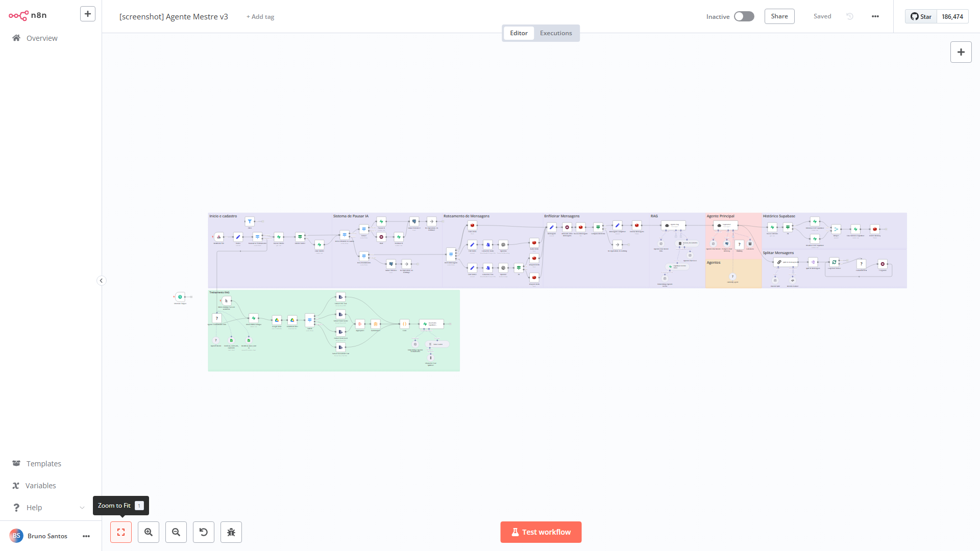
Task: Select the Merge node in Histórico Supabase
Action: pos(836,229)
